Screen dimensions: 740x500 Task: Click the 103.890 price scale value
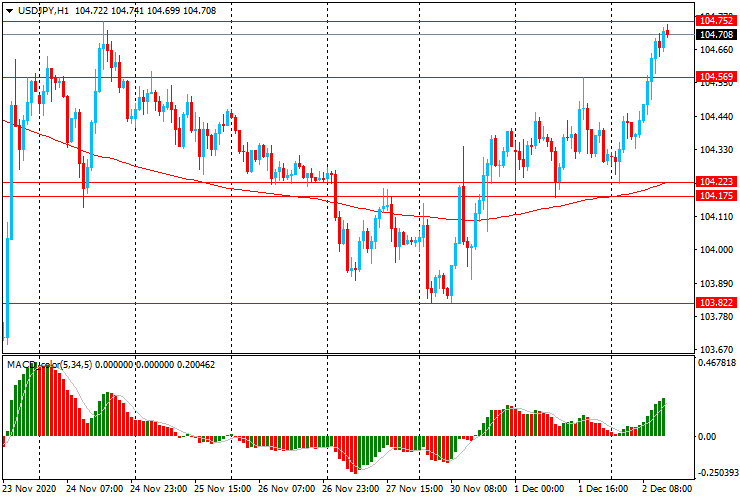click(716, 283)
